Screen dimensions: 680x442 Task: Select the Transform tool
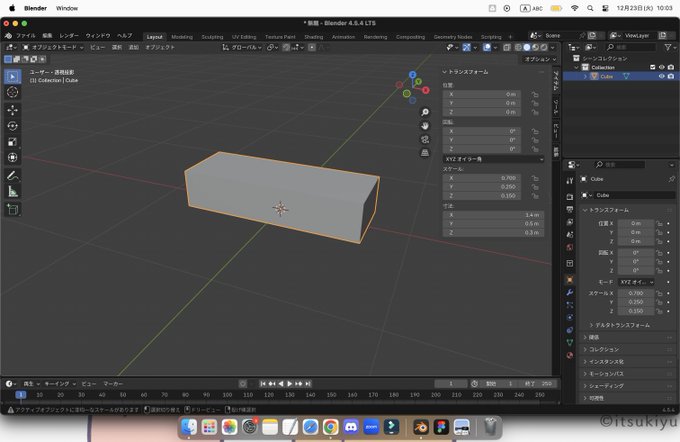coord(13,157)
